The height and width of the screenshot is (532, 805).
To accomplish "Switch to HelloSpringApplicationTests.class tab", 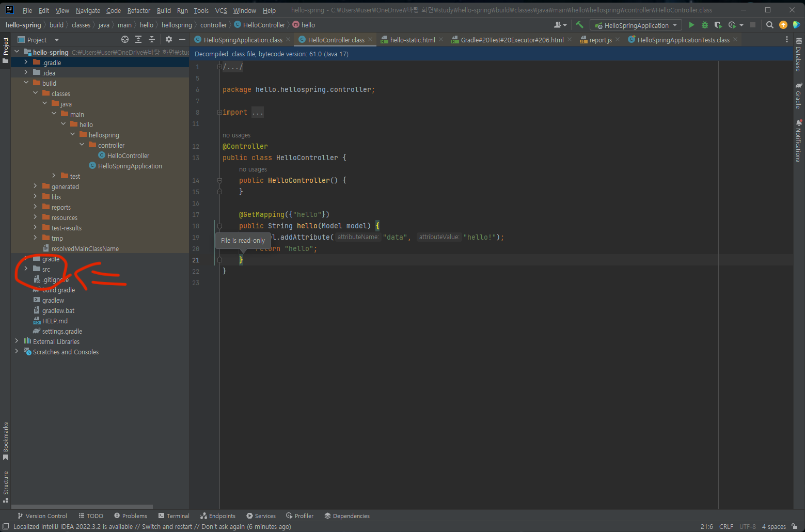I will click(683, 40).
